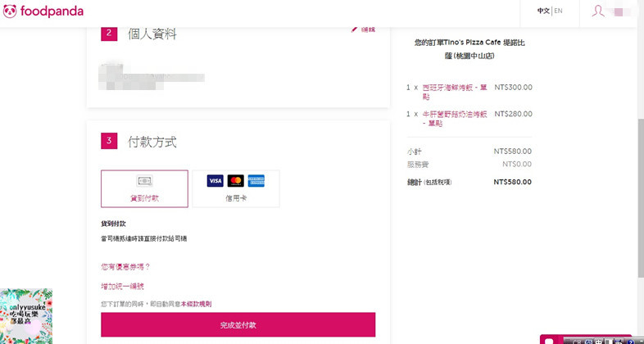Open the user account profile icon

(x=599, y=11)
